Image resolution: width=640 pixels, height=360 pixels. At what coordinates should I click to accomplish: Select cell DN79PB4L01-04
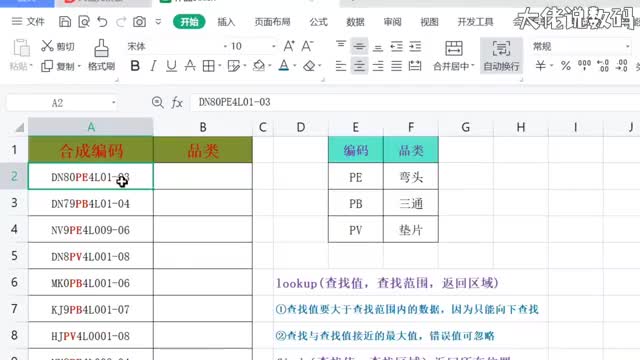click(x=91, y=203)
